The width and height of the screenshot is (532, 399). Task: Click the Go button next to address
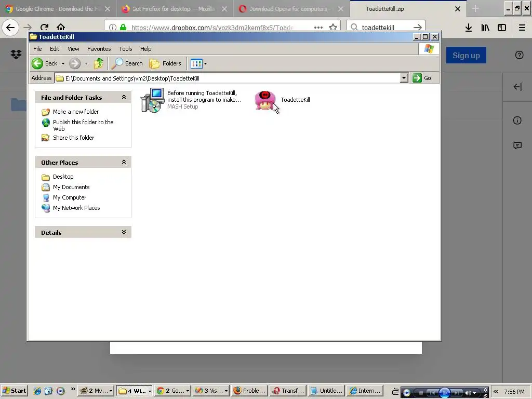tap(422, 78)
